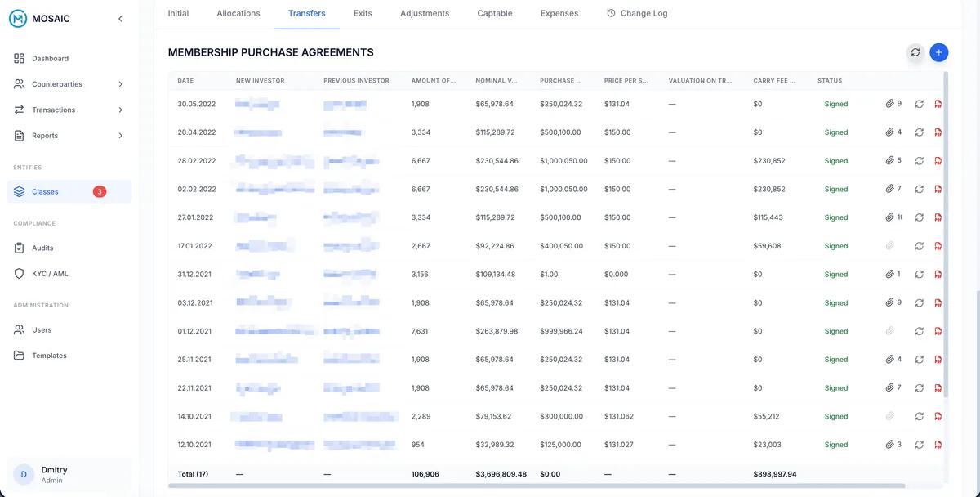The width and height of the screenshot is (980, 497).
Task: Click the red 3 badge on Classes
Action: click(100, 191)
